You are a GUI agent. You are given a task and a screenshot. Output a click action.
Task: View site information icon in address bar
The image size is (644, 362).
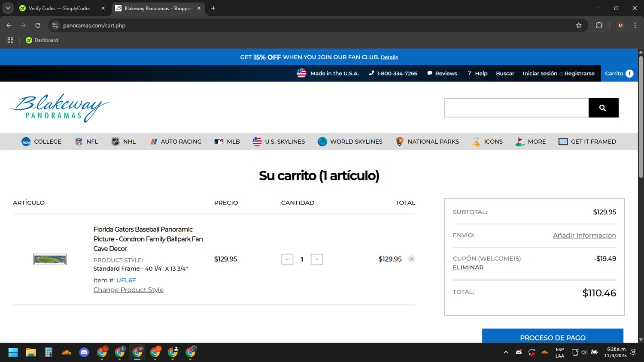[x=55, y=25]
